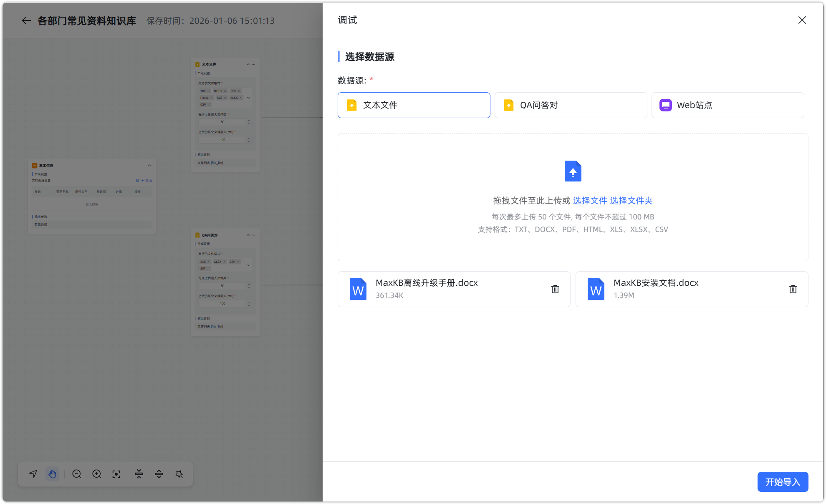Click the 选择文件夹 link to choose folder

point(631,201)
